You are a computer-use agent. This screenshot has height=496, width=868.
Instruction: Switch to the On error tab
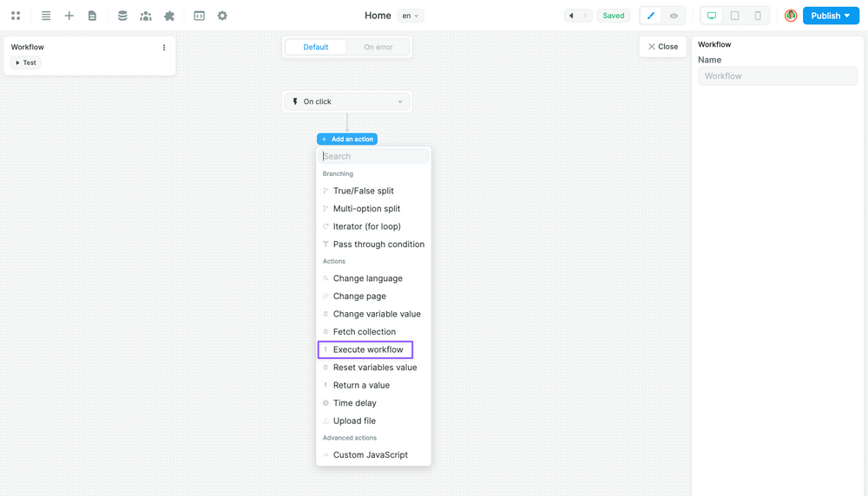click(378, 47)
